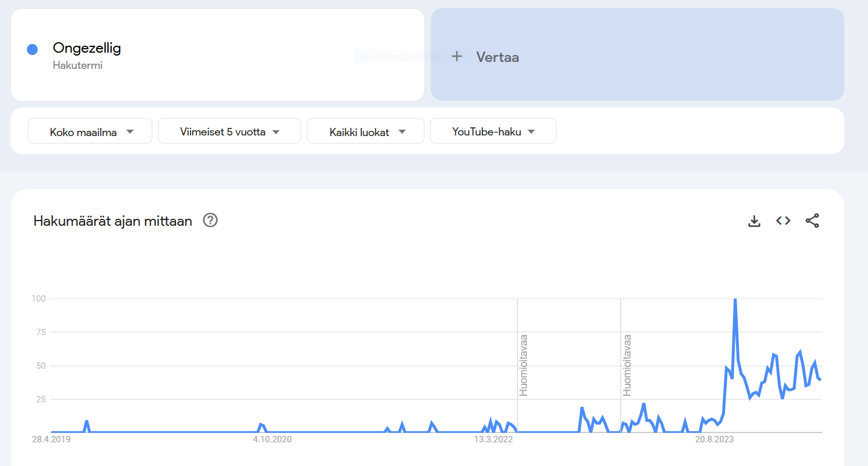Viewport: 868px width, 466px height.
Task: Click the share icon for the chart
Action: [812, 221]
